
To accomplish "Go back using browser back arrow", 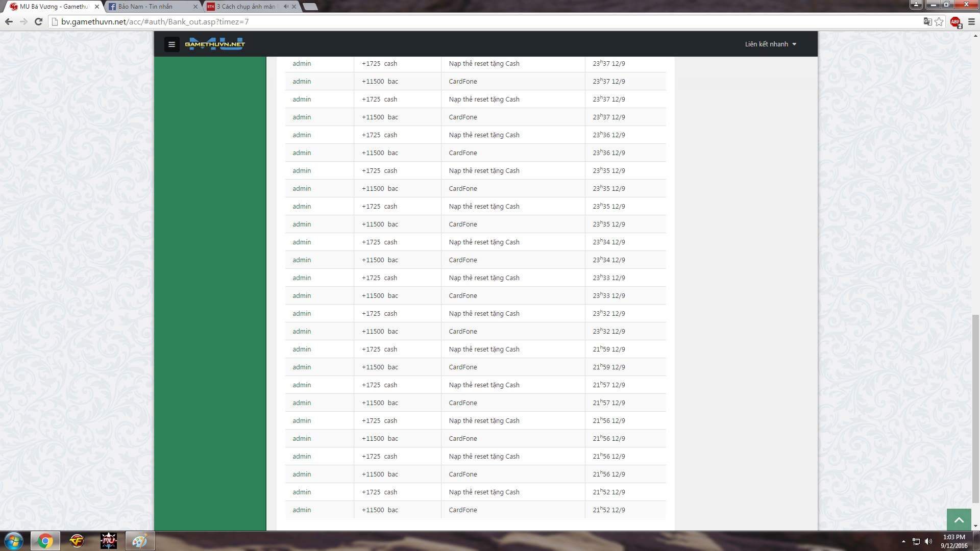I will tap(9, 21).
